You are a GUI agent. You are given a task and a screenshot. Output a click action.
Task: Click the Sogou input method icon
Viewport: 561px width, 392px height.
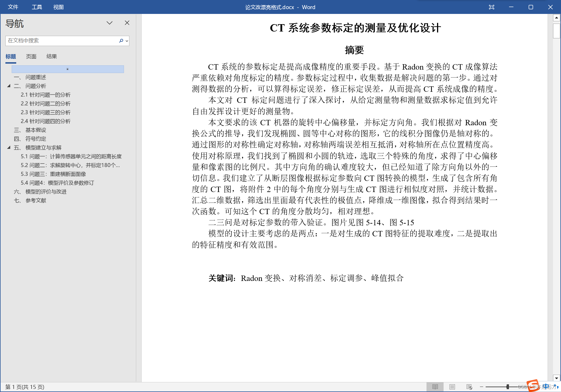(x=533, y=385)
